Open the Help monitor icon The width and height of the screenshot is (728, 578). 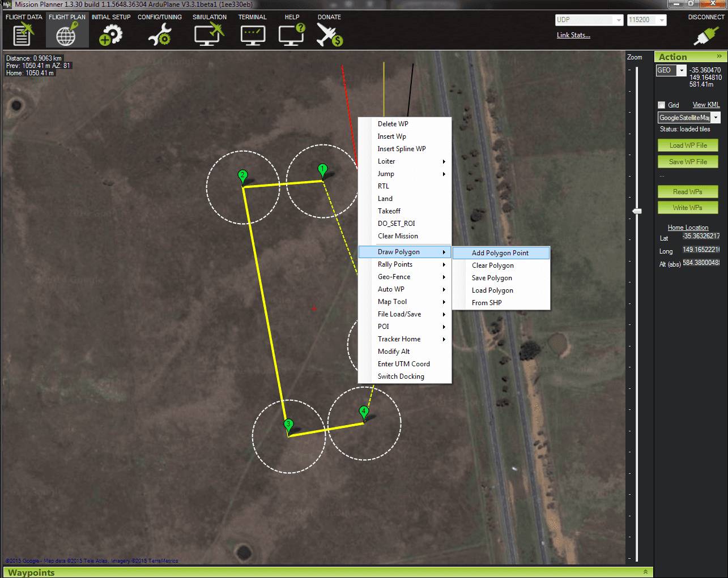(292, 35)
